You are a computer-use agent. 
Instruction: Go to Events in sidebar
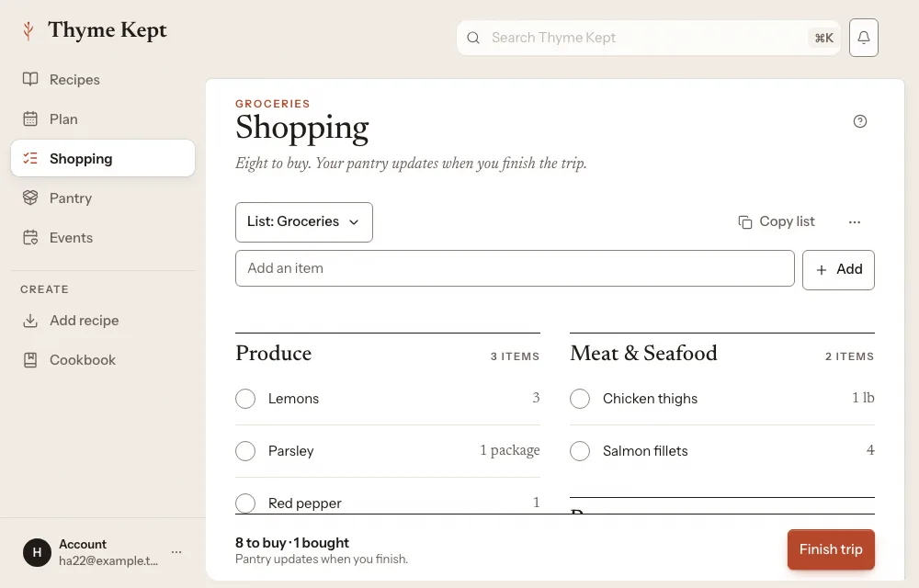[103, 237]
